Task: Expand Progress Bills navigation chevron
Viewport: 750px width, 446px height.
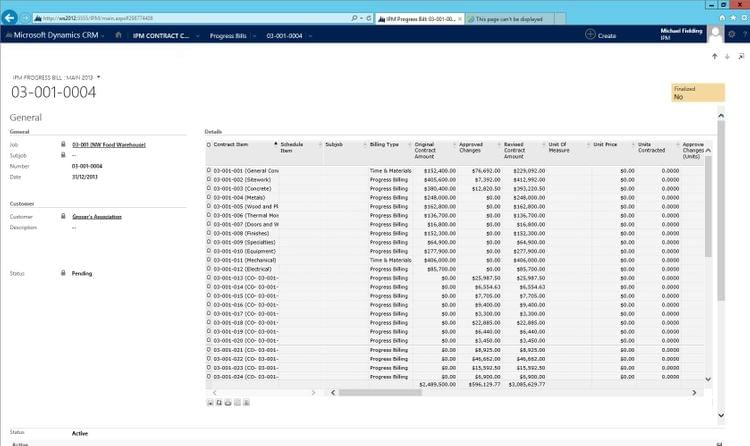Action: [254, 36]
